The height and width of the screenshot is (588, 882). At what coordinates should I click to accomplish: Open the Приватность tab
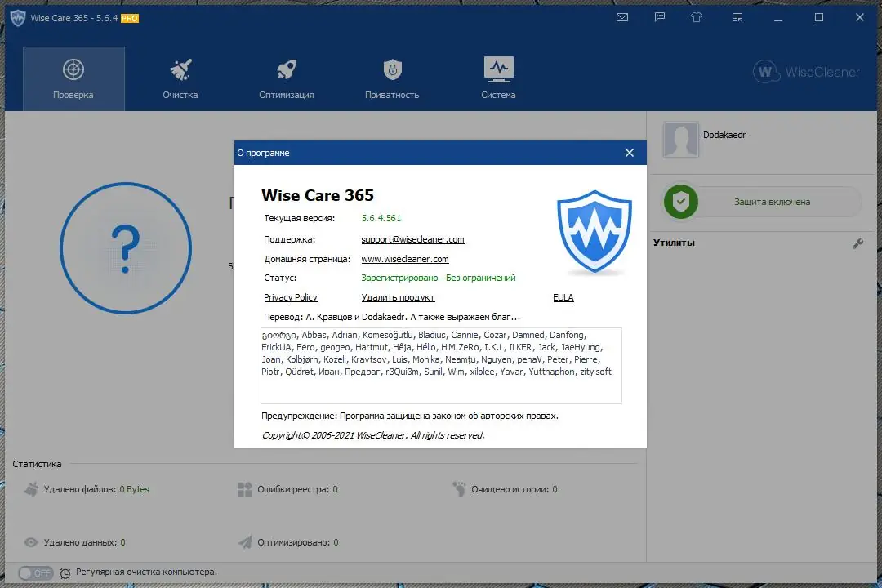(x=392, y=78)
